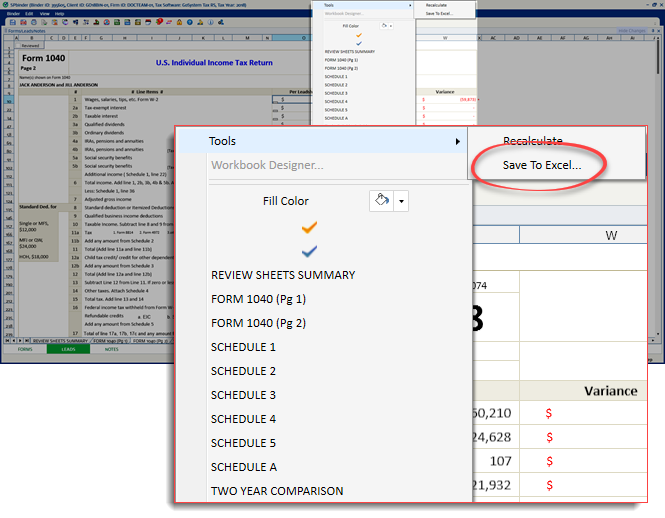Switch to the NOTES bottom tab
The height and width of the screenshot is (518, 665).
111,349
